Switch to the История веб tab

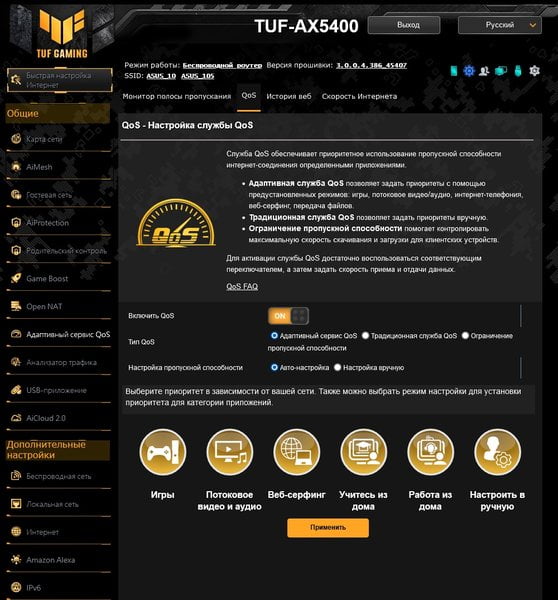pos(289,96)
